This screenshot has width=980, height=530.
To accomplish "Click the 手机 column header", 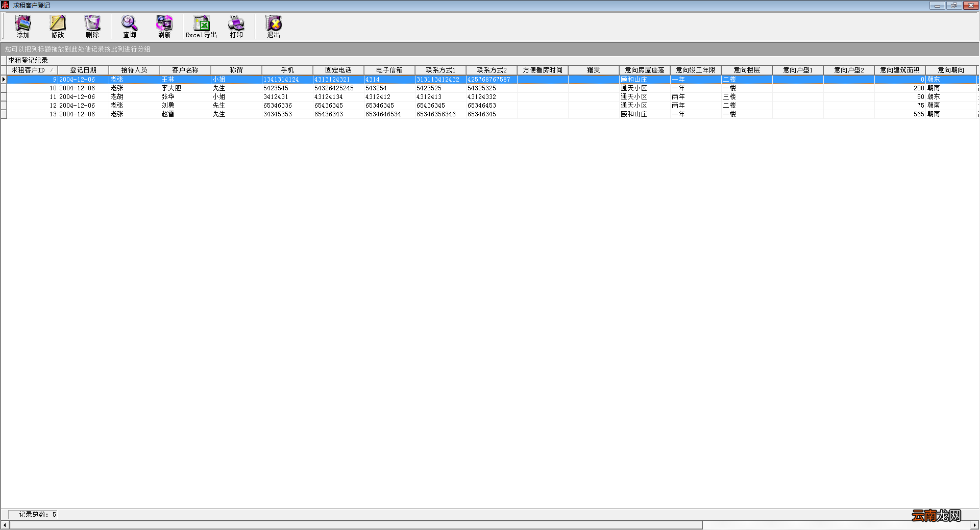I will click(x=287, y=70).
